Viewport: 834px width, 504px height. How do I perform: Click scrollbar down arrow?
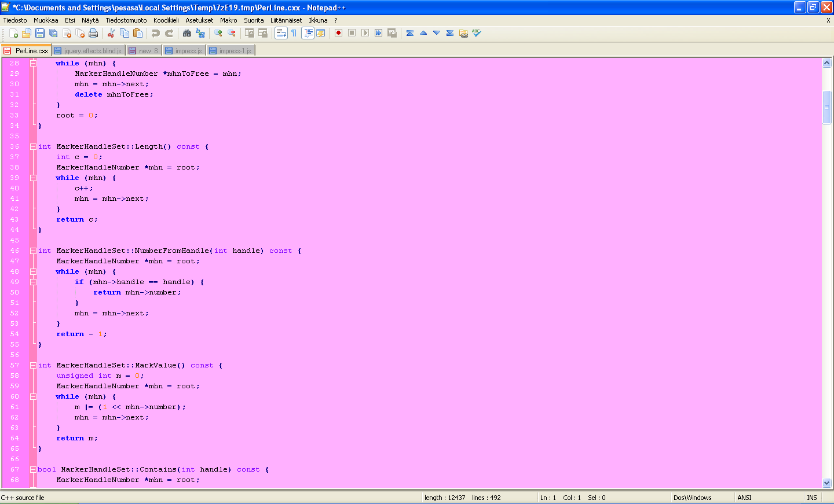tap(826, 483)
